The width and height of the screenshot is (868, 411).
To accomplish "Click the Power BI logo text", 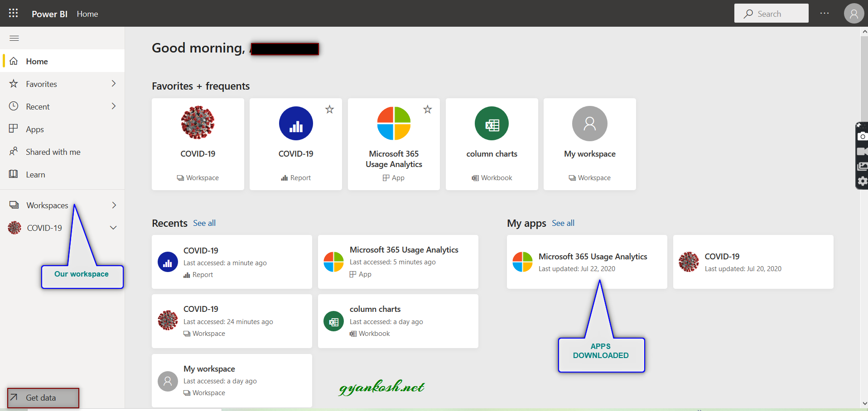I will coord(49,14).
